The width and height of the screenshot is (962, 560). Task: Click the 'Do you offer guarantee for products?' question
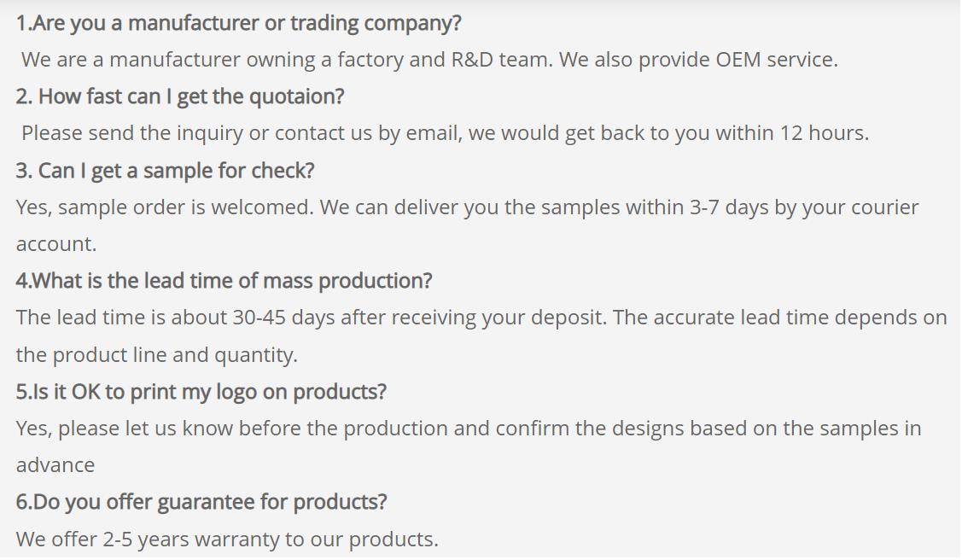click(201, 502)
